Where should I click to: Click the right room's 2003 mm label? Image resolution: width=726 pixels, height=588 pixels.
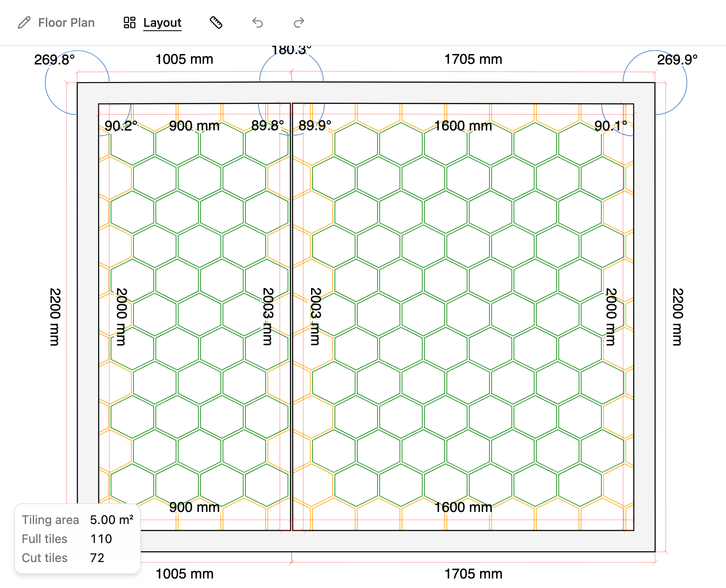316,317
